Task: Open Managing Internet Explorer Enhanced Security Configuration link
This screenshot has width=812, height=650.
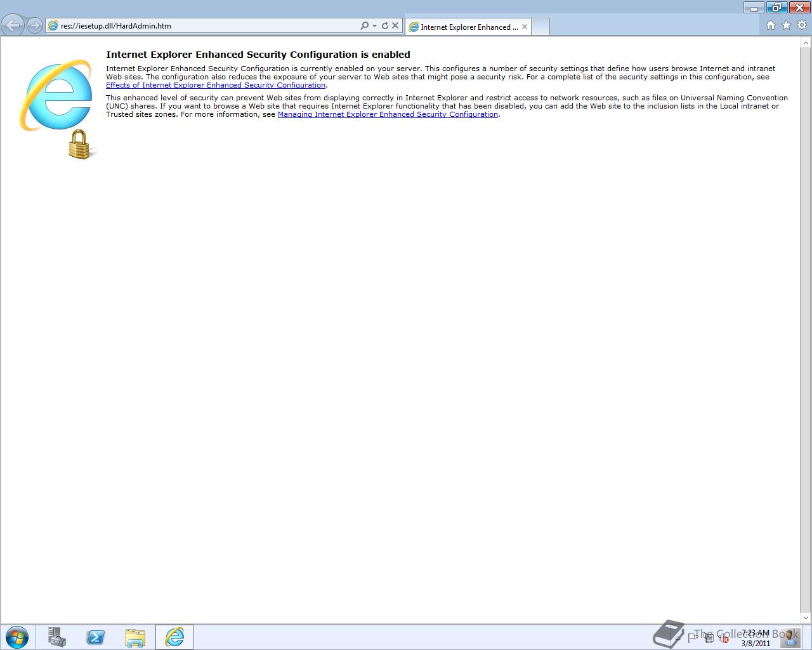Action: pyautogui.click(x=388, y=114)
